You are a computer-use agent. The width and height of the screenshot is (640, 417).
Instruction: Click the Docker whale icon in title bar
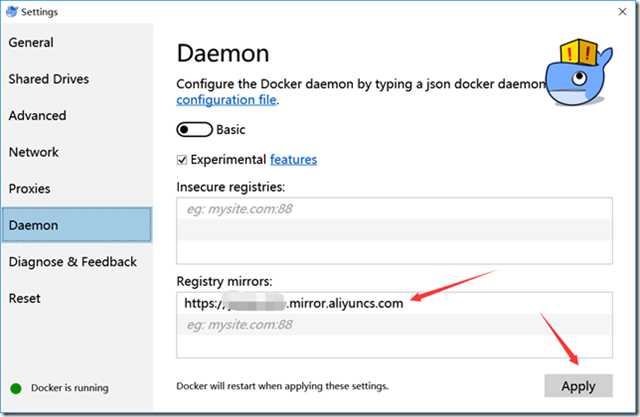11,12
